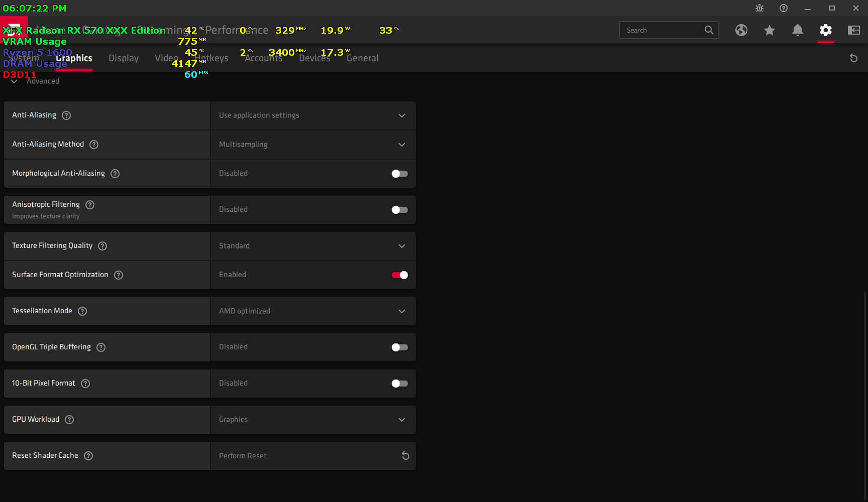This screenshot has height=502, width=868.
Task: Open the notifications bell
Action: [797, 30]
